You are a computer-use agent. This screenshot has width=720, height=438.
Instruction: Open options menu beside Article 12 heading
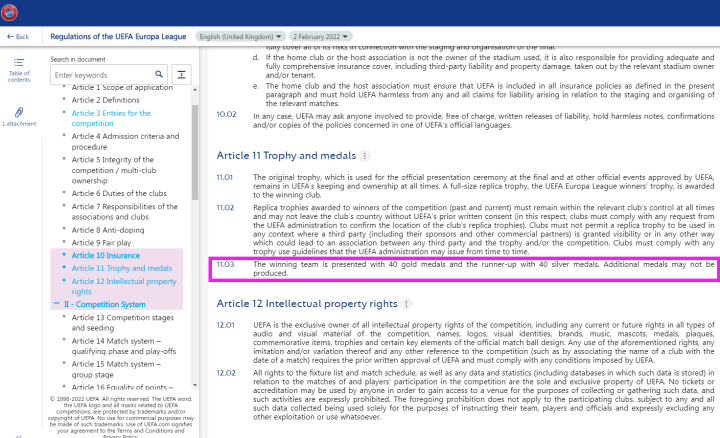pos(406,304)
